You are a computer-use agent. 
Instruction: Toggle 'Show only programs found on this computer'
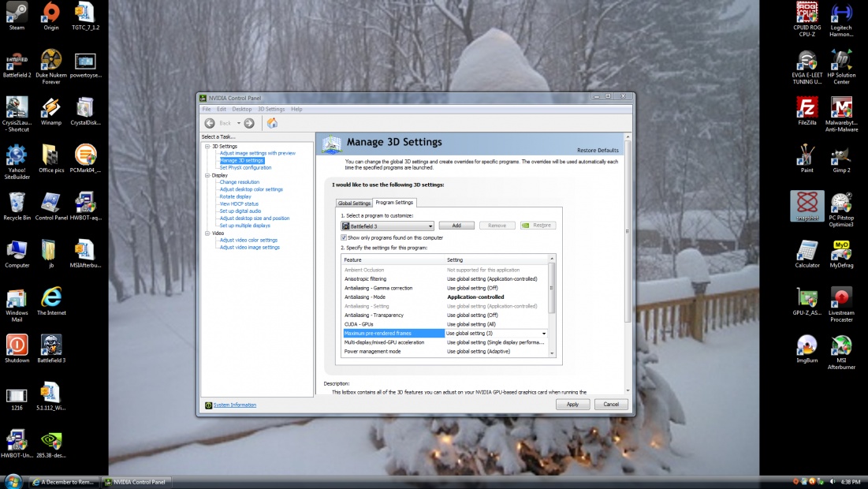[x=344, y=237]
